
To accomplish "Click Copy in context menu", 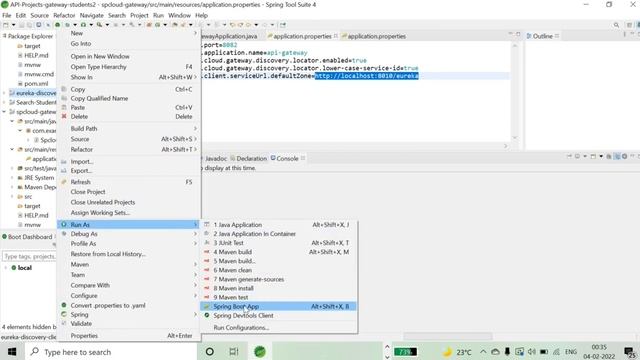I will [129, 89].
